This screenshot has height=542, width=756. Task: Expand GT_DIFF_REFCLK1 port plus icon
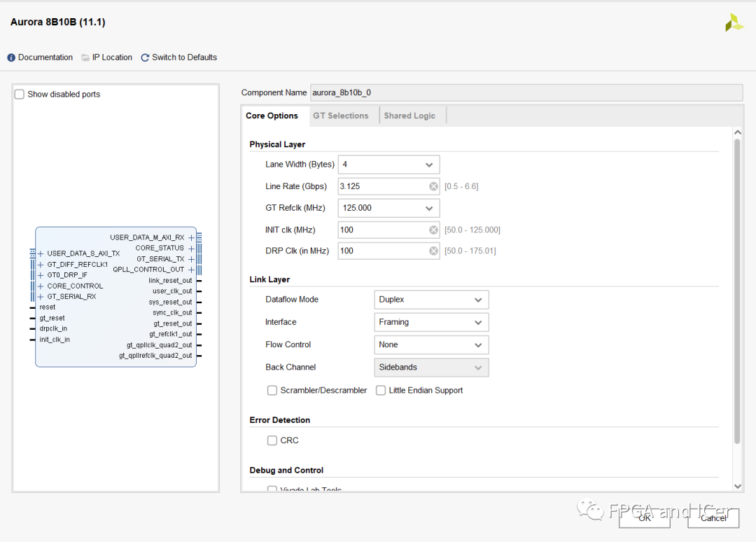click(x=41, y=265)
